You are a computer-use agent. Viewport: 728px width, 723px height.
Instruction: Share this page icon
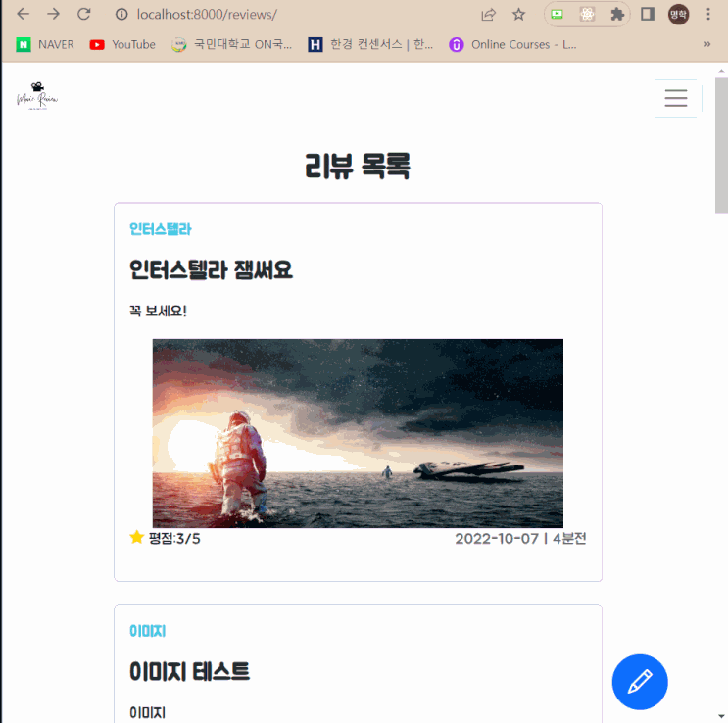[x=488, y=15]
